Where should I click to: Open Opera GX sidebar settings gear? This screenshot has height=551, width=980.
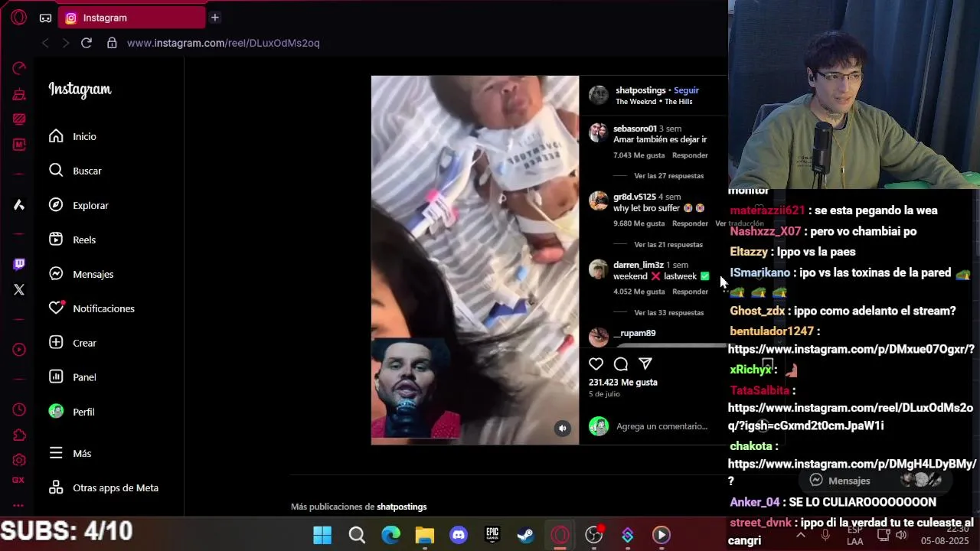tap(19, 461)
